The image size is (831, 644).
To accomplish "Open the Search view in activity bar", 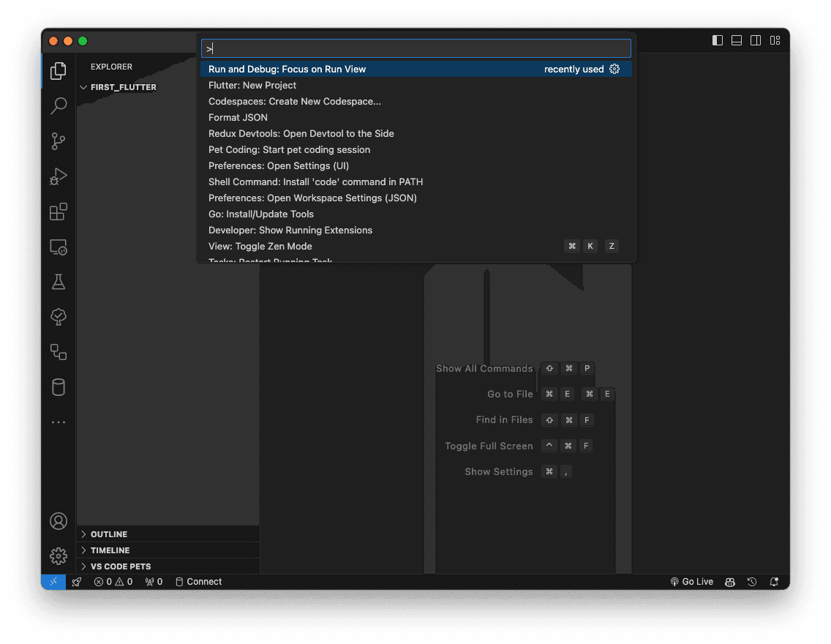I will point(59,106).
